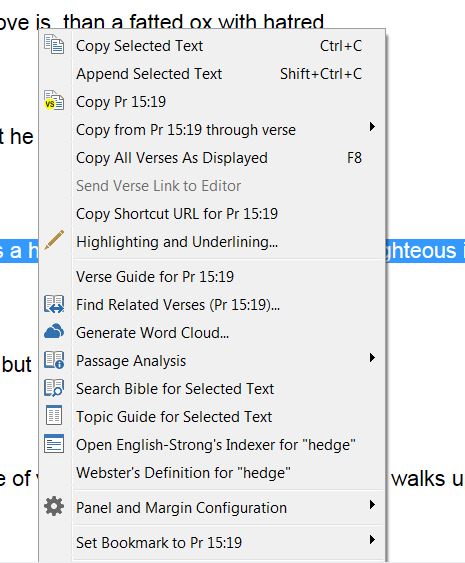Click the word "walks" in the Bible text
465x563 pixels.
point(418,479)
